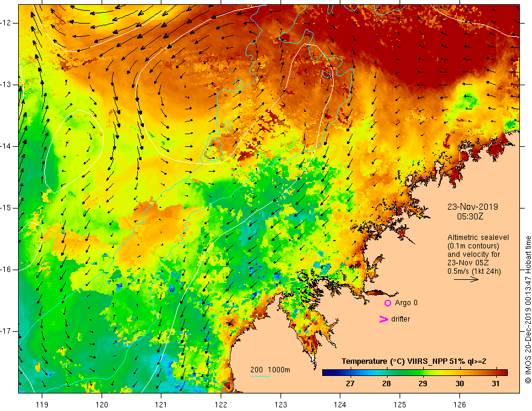The width and height of the screenshot is (532, 411).
Task: Click the time label 05:30Z
Action: [x=470, y=216]
